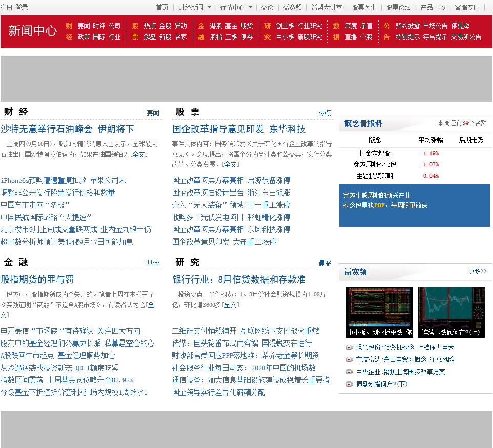This screenshot has height=448, width=493.
Task: Open 深度 in the 数据 navigation group
Action: [351, 26]
